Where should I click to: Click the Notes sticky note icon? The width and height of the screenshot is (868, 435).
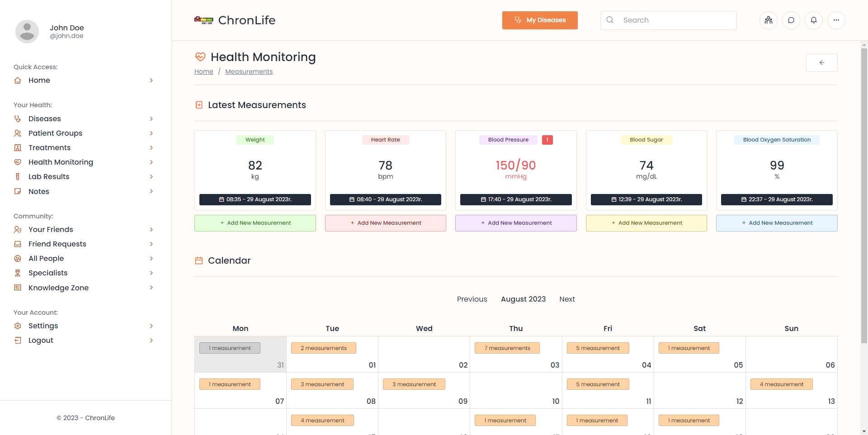[18, 191]
